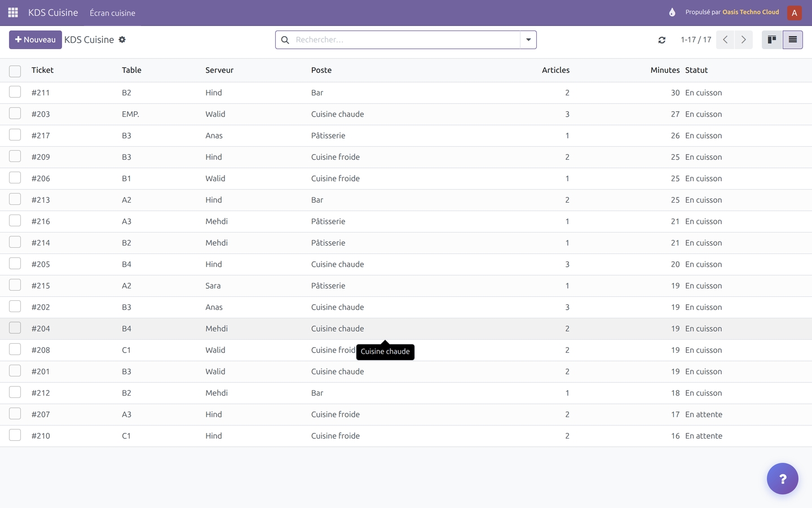This screenshot has height=508, width=812.
Task: Click Anas server cell in ticket #217
Action: 214,135
